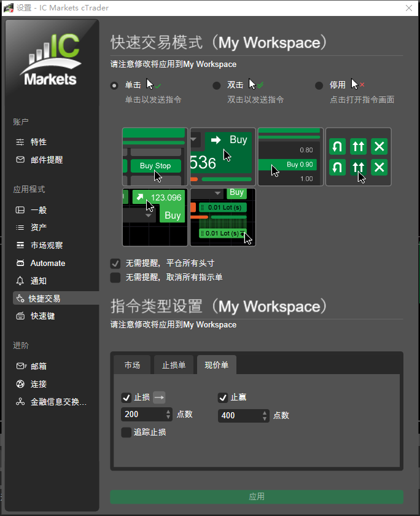Click the 0.01 Lot(s) chart preview thumbnail
The width and height of the screenshot is (420, 516).
pos(223,217)
